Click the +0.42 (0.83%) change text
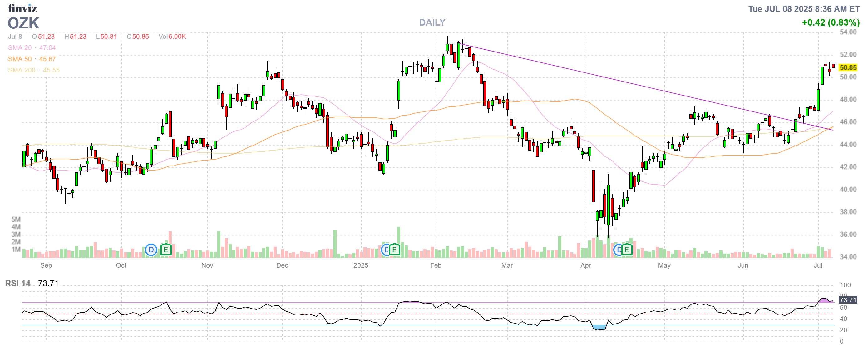This screenshot has height=351, width=868. [x=830, y=22]
